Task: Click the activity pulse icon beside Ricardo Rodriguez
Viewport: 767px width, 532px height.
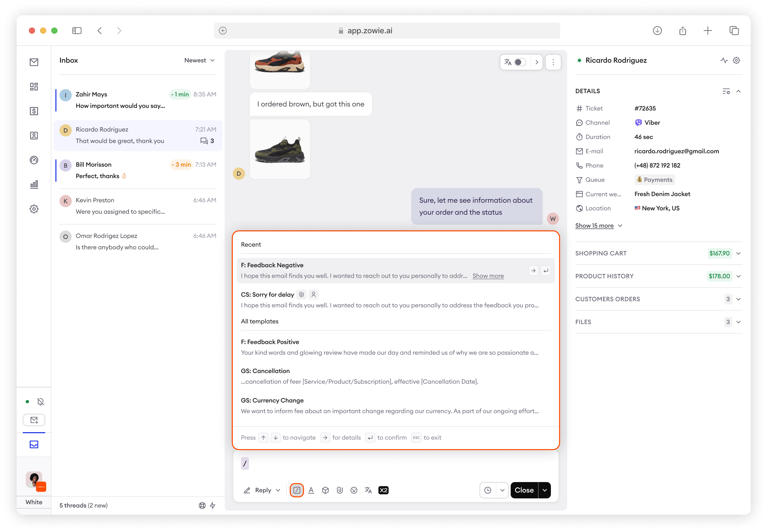Action: pos(724,60)
